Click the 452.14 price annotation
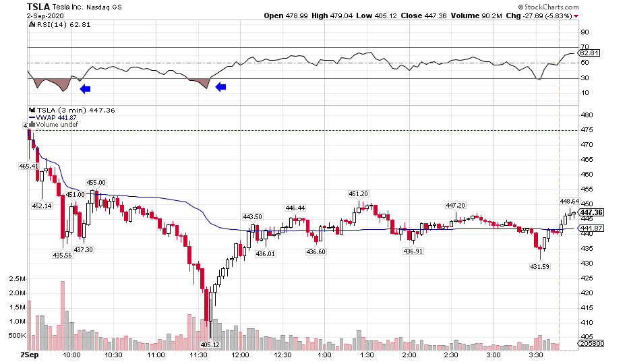 pos(42,206)
